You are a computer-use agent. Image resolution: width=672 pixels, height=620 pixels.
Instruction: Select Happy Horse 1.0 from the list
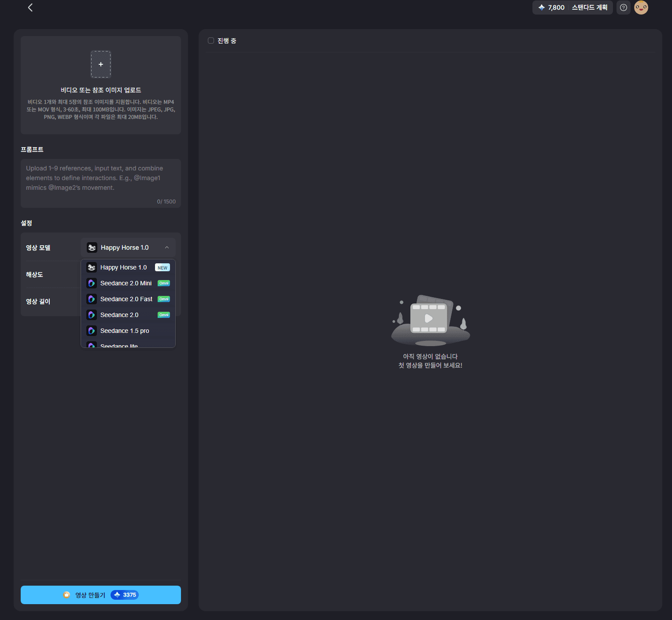pos(128,267)
